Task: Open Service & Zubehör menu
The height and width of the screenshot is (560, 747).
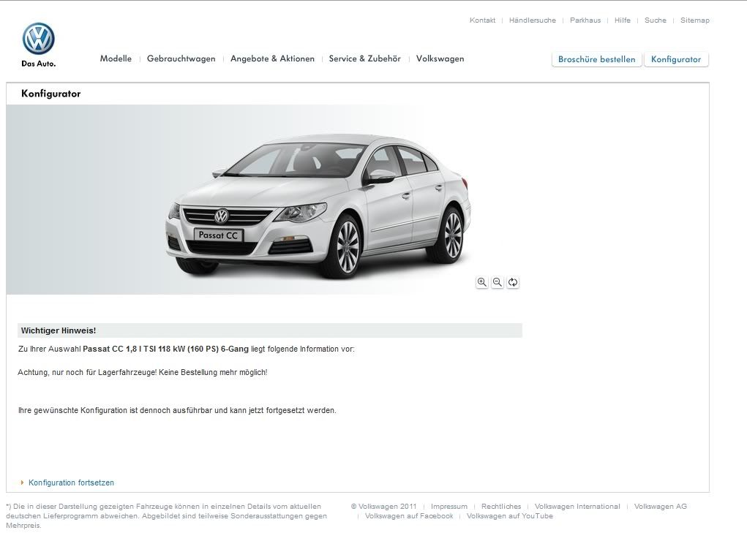Action: tap(365, 58)
